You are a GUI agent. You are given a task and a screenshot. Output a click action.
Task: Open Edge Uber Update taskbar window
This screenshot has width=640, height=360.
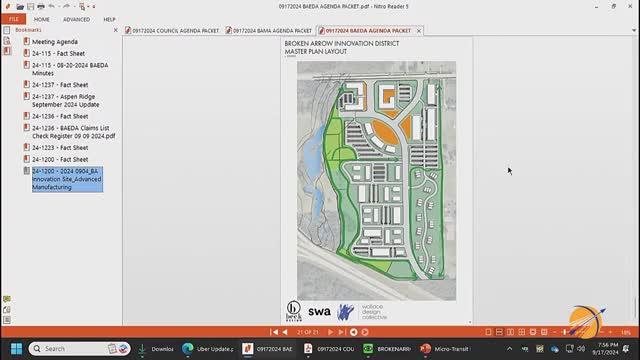(207, 349)
